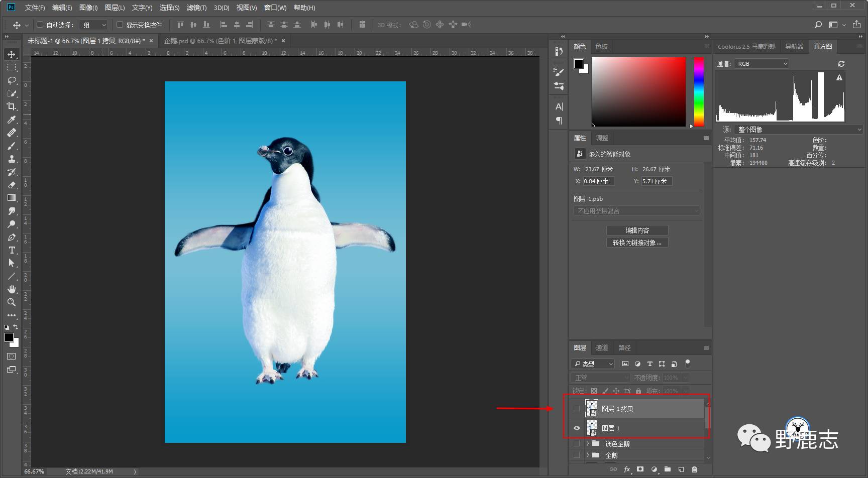Click the 编辑内容 button
868x478 pixels.
[637, 230]
